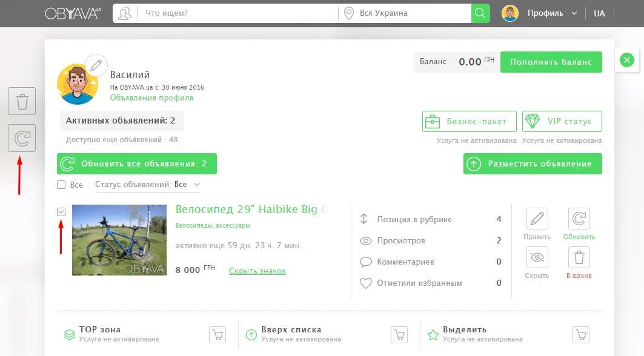This screenshot has height=356, width=644.
Task: Switch language via UA
Action: click(x=599, y=13)
